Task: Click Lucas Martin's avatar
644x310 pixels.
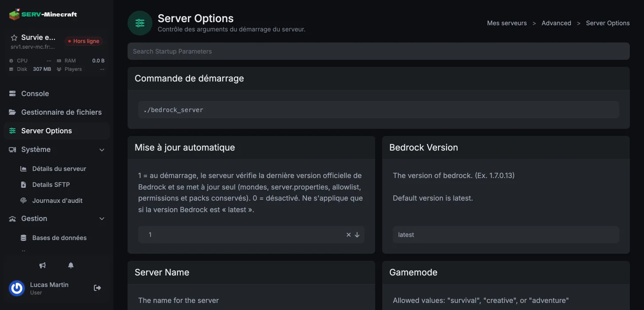Action: [17, 288]
